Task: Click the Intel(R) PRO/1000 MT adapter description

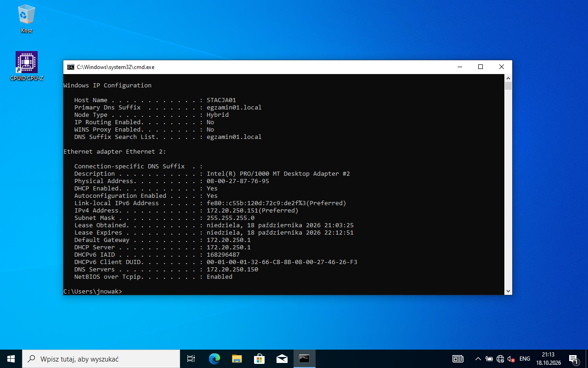Action: (278, 174)
